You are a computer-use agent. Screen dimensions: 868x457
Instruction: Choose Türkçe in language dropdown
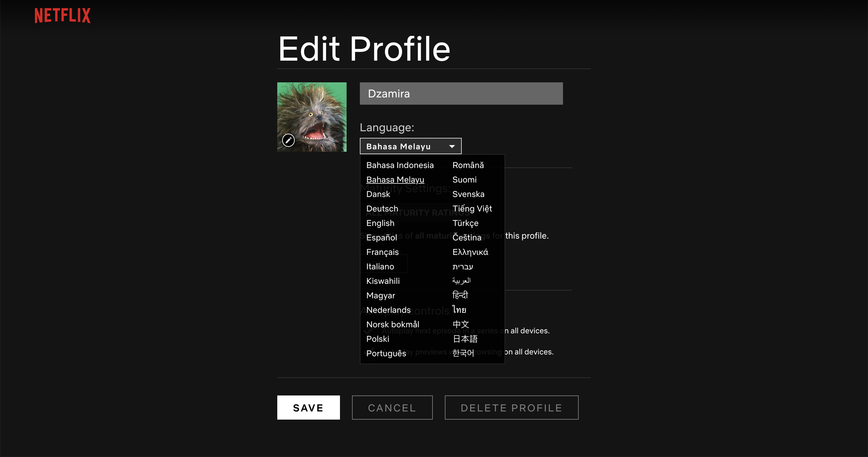[465, 223]
